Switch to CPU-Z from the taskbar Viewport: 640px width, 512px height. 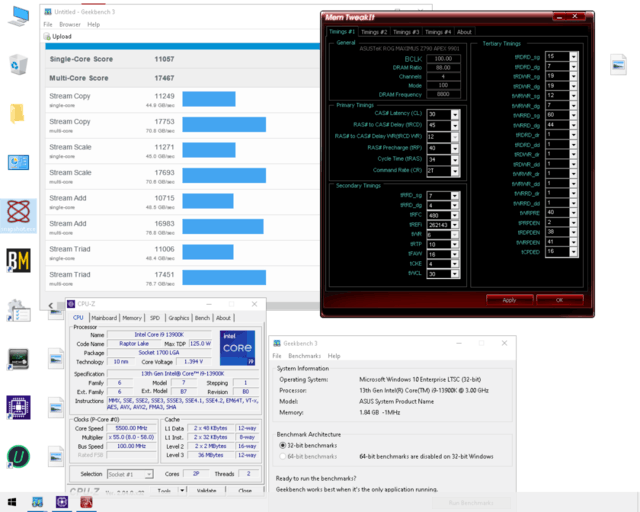(62, 502)
